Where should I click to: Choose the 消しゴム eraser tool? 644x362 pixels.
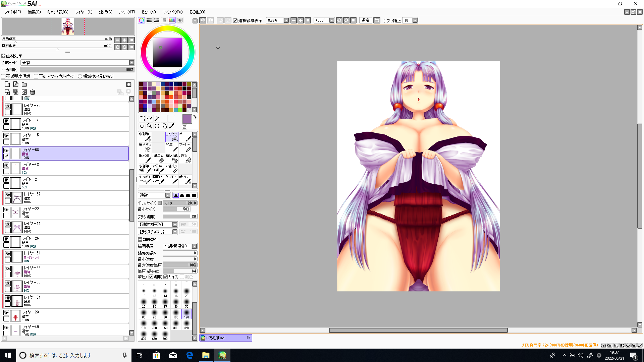(x=158, y=158)
